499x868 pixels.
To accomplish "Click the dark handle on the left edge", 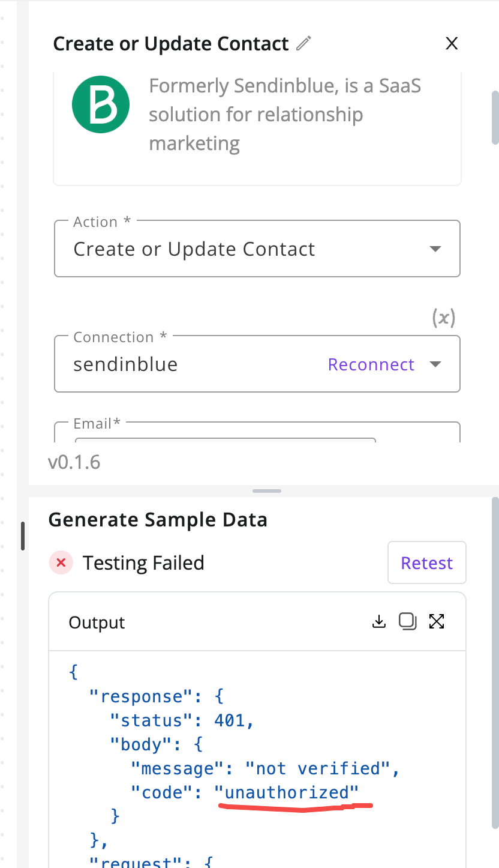I will [x=23, y=536].
